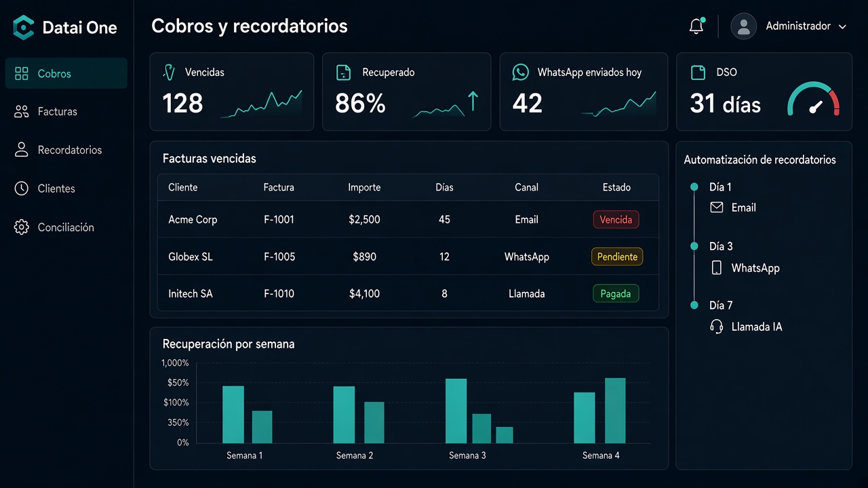
Task: Click the Cliente column header
Action: (x=183, y=187)
